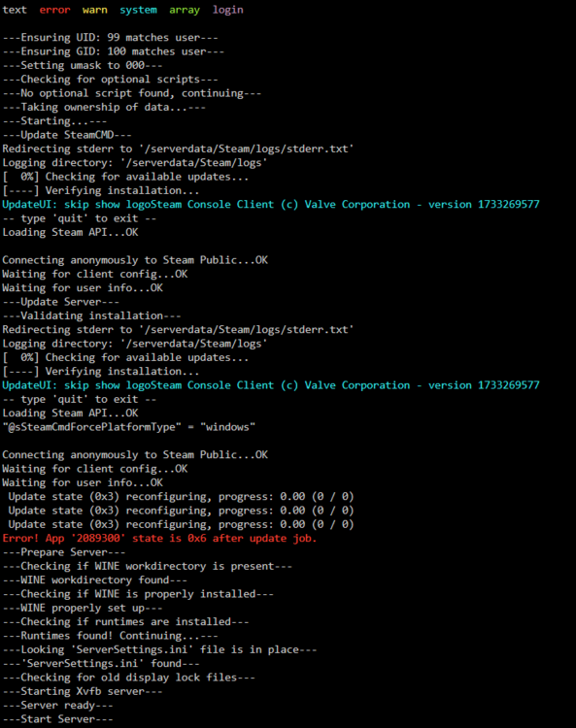Image resolution: width=576 pixels, height=728 pixels.
Task: Click the second cyan UpdateUI version line
Action: (x=271, y=385)
